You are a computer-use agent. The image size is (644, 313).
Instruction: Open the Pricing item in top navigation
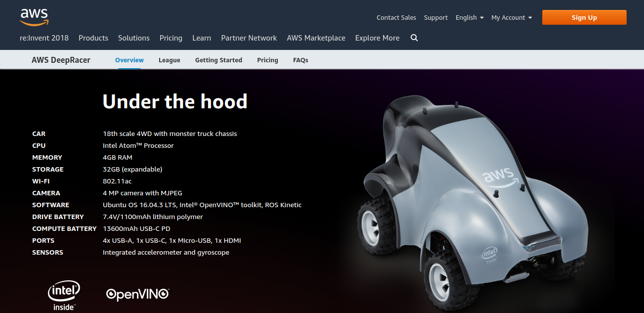pos(171,38)
